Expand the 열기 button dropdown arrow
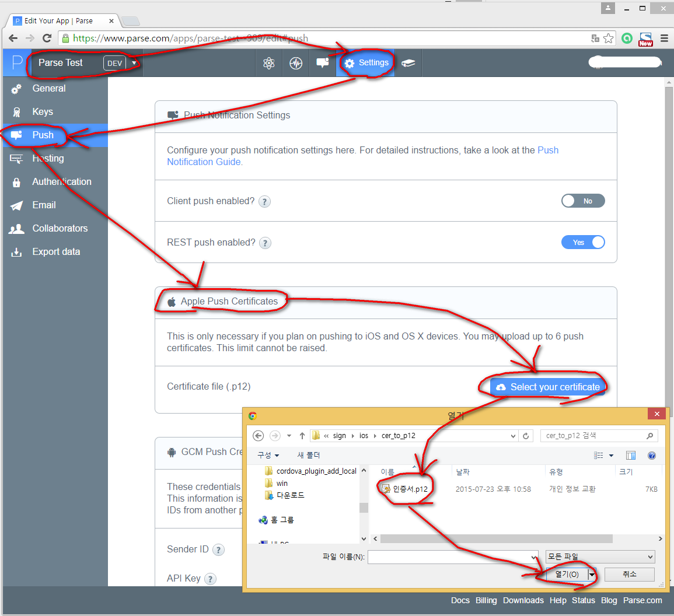Screen dimensions: 674x616 click(x=592, y=575)
